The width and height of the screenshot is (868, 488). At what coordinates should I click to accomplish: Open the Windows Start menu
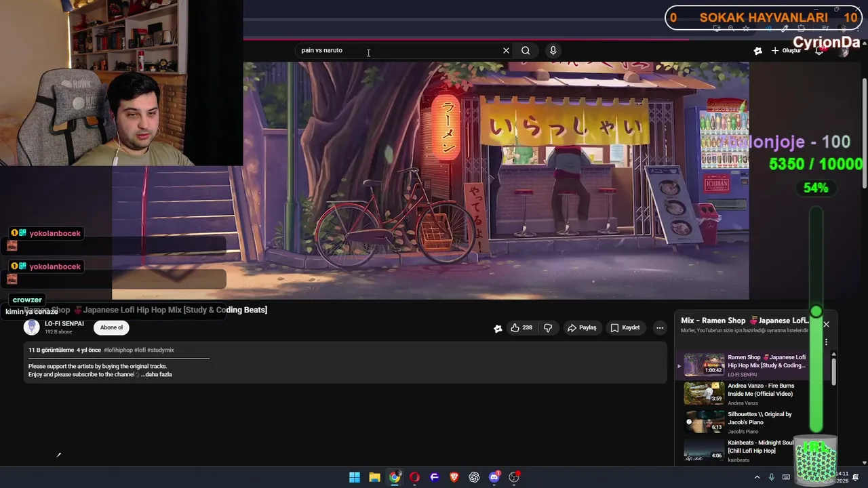coord(355,477)
